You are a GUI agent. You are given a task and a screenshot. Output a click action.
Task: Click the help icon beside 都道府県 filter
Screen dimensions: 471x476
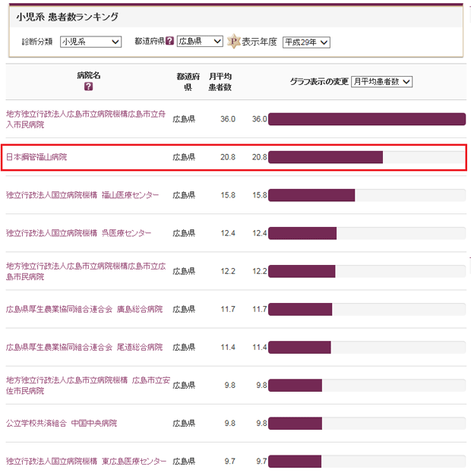click(x=170, y=42)
